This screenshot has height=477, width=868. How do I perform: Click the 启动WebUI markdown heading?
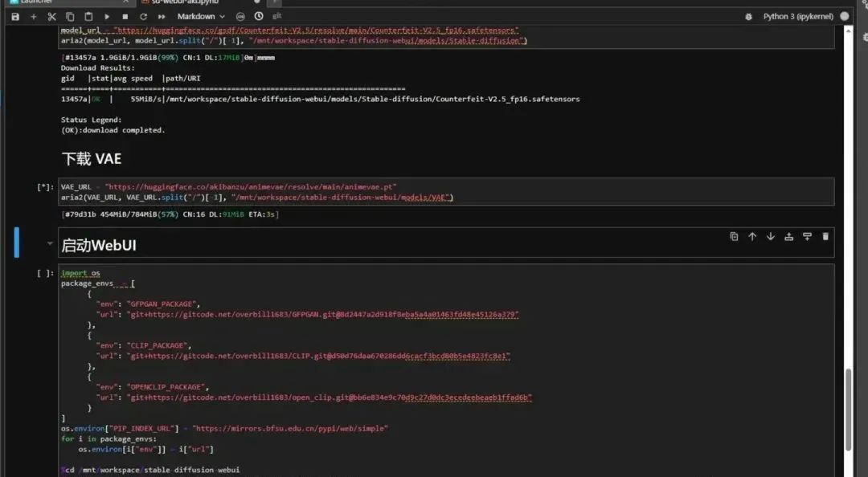(x=99, y=245)
